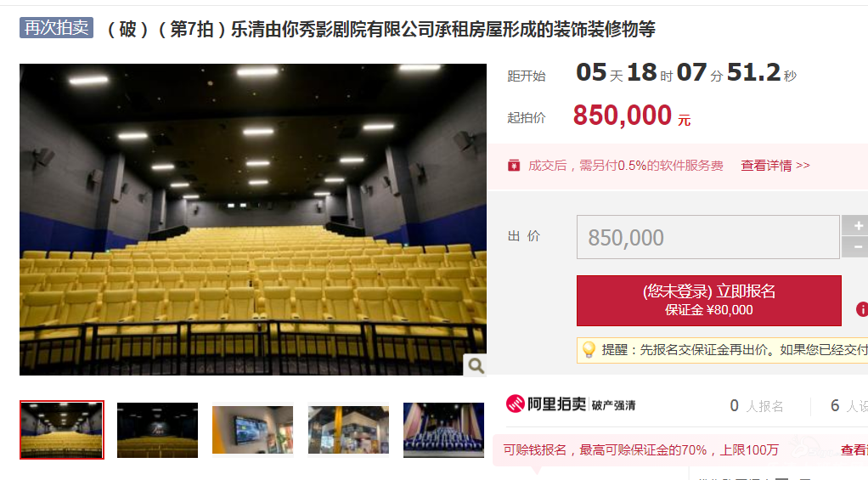Viewport: 868px width, 480px height.
Task: Decrease bid with the minus button
Action: [x=856, y=247]
